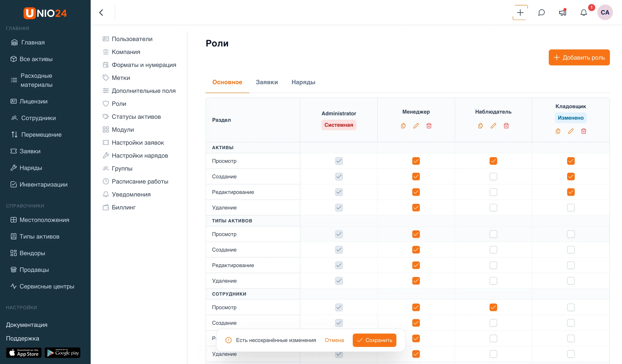Open Статусы активов in settings menu
The width and height of the screenshot is (622, 364).
[x=136, y=117]
